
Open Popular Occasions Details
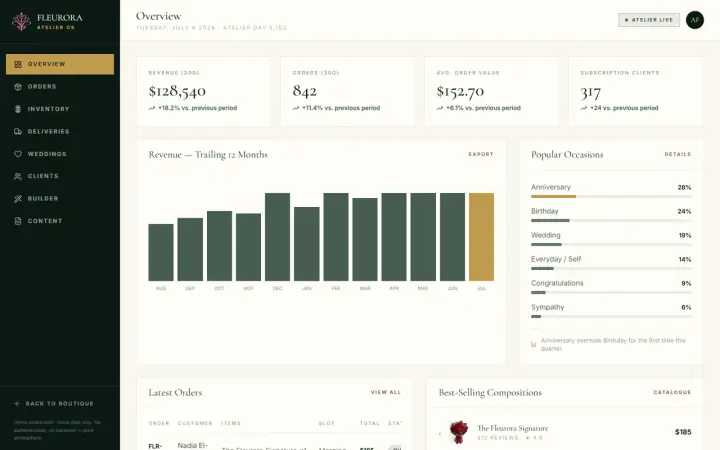pos(677,154)
